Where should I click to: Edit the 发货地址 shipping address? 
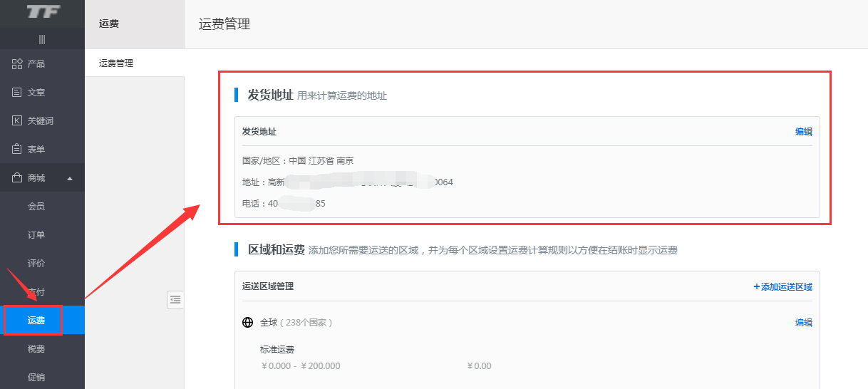[x=803, y=132]
